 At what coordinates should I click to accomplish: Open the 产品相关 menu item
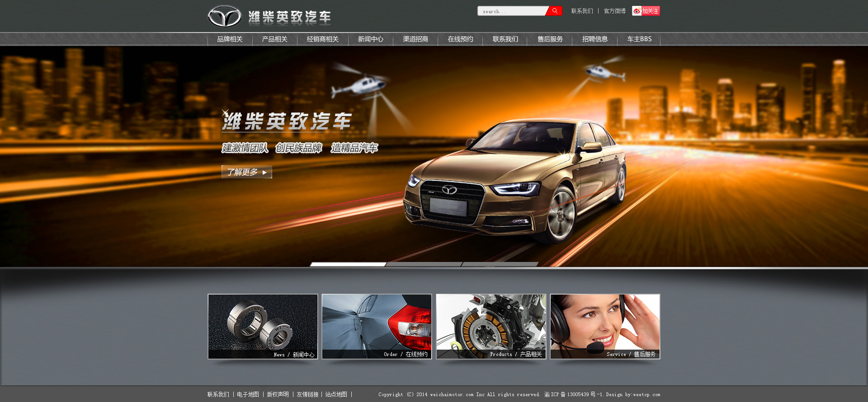[x=274, y=39]
